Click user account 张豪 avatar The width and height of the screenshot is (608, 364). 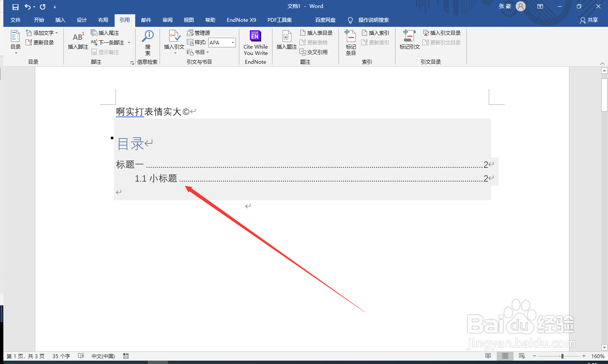pos(521,6)
